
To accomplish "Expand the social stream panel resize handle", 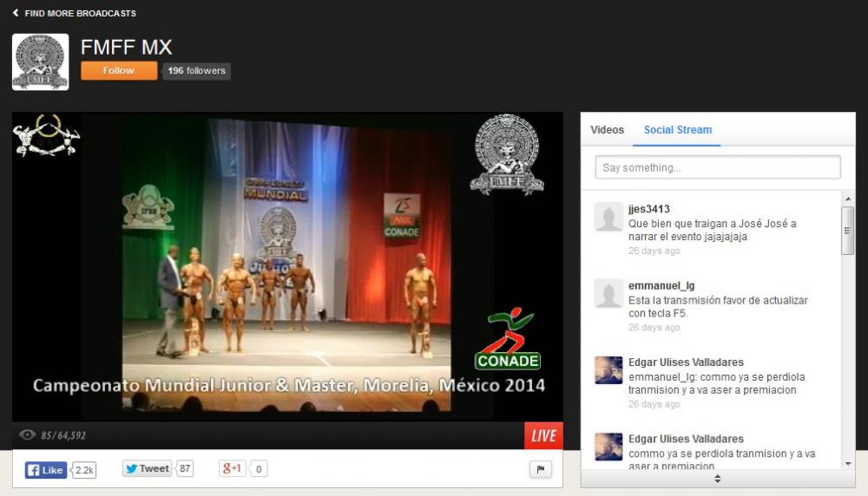I will 717,479.
